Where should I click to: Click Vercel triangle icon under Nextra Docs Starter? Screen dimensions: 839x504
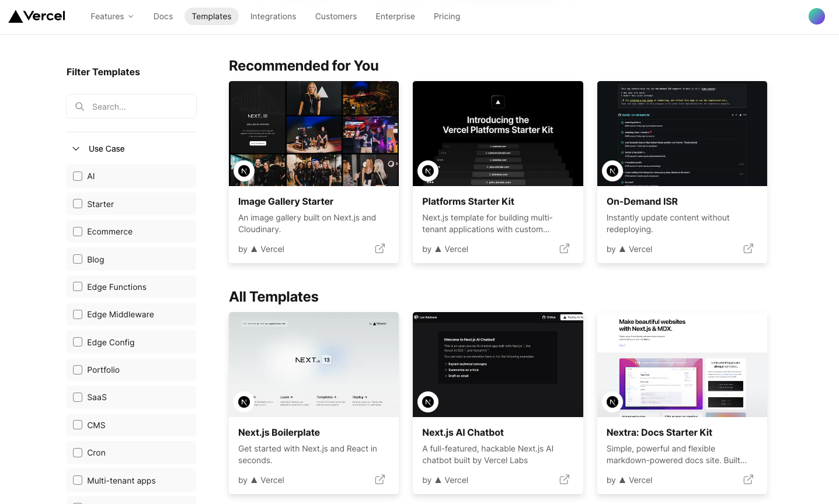pyautogui.click(x=622, y=480)
